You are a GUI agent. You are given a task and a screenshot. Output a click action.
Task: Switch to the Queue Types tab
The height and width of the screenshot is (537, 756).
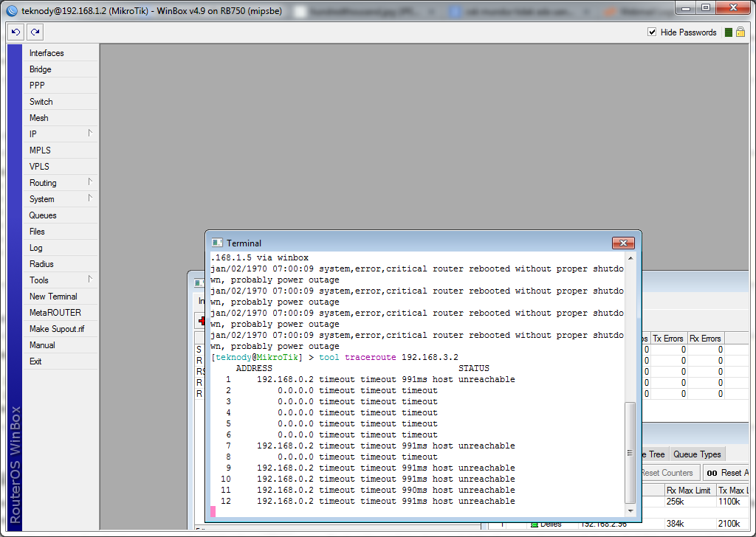pyautogui.click(x=696, y=454)
